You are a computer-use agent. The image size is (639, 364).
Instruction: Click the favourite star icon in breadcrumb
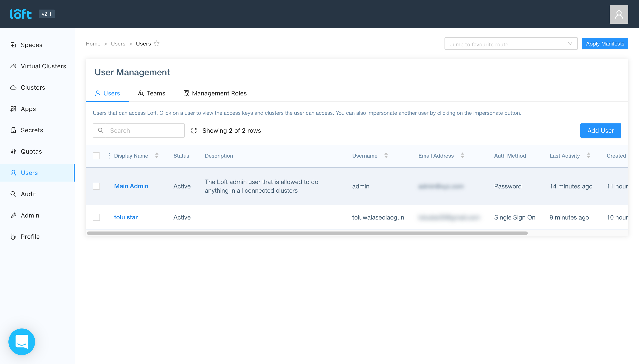pyautogui.click(x=157, y=44)
